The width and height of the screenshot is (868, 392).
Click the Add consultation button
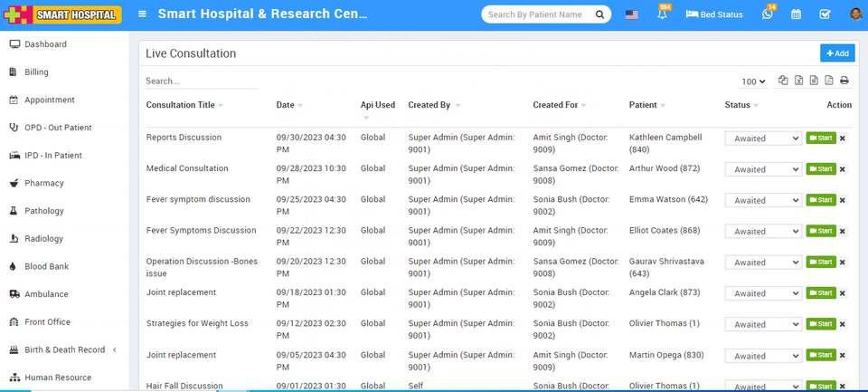[836, 53]
